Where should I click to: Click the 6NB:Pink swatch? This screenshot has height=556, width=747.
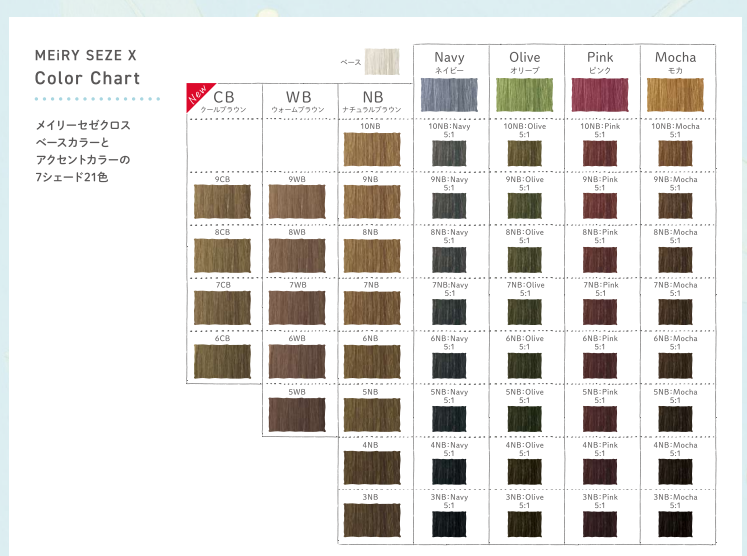(600, 365)
